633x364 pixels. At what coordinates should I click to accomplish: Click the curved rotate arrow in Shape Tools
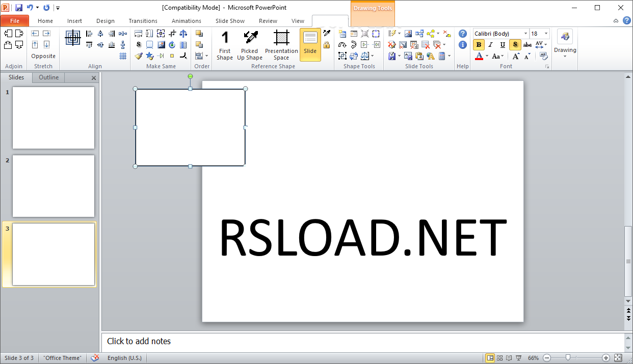[x=342, y=45]
